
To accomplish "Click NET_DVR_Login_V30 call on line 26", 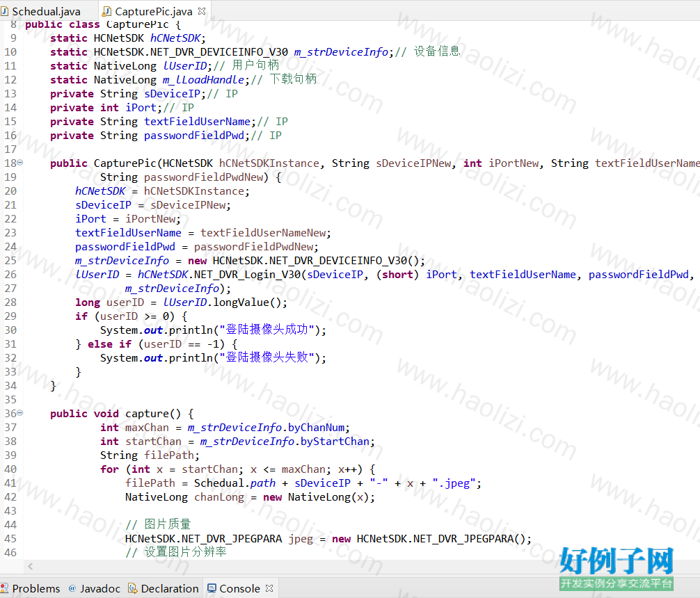I will click(x=247, y=275).
